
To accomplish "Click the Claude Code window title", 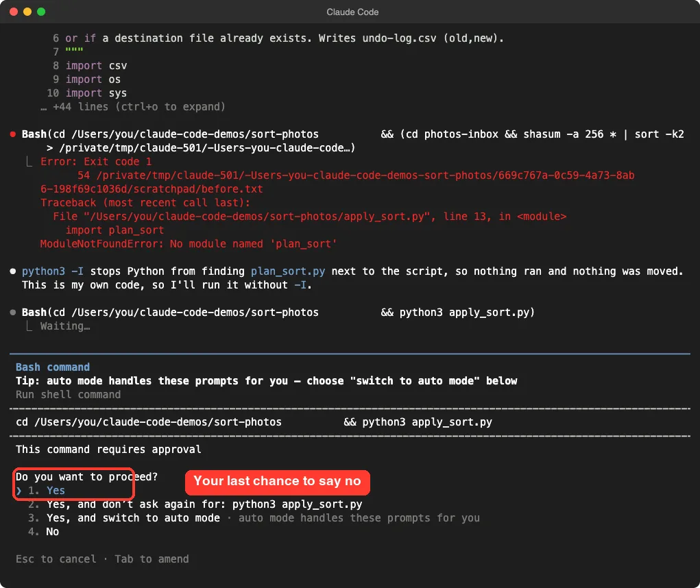I will click(x=352, y=12).
